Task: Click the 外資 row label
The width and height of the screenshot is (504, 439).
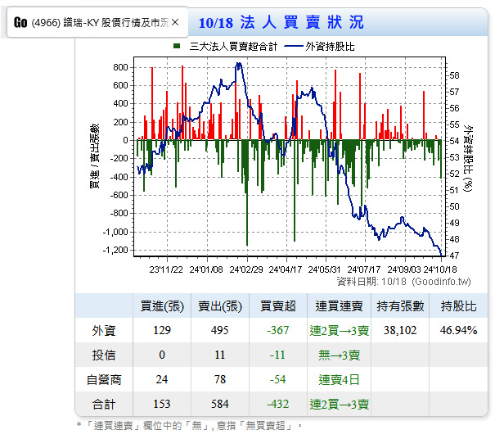Action: (x=103, y=331)
